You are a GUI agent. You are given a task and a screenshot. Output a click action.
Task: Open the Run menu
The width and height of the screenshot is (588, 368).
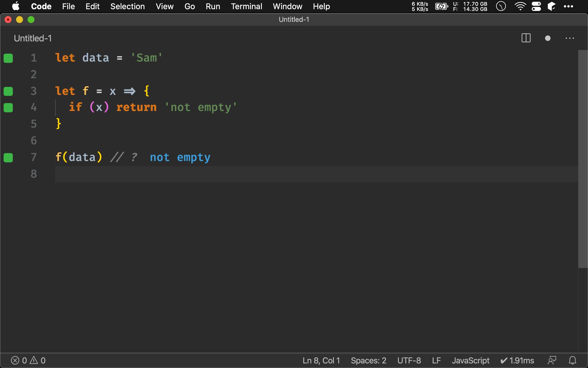pyautogui.click(x=213, y=6)
